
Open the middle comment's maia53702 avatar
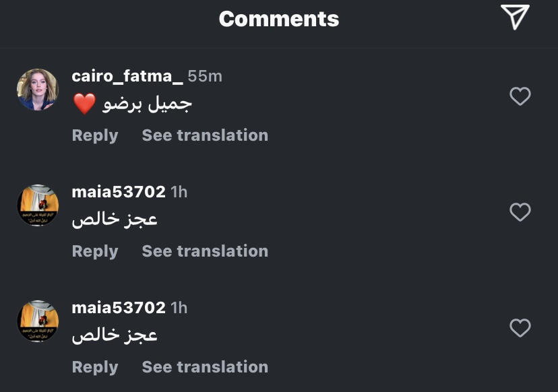click(38, 205)
